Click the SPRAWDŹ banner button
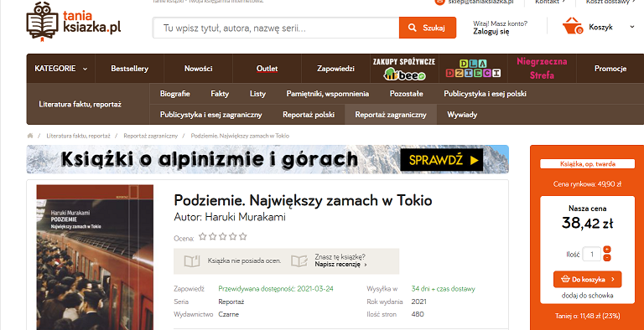The height and width of the screenshot is (330, 644). pyautogui.click(x=442, y=160)
